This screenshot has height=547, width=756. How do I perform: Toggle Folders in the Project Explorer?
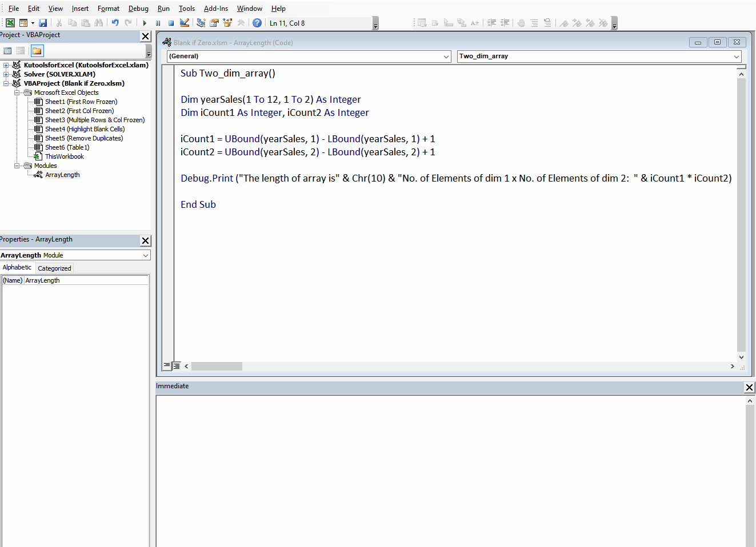point(37,51)
